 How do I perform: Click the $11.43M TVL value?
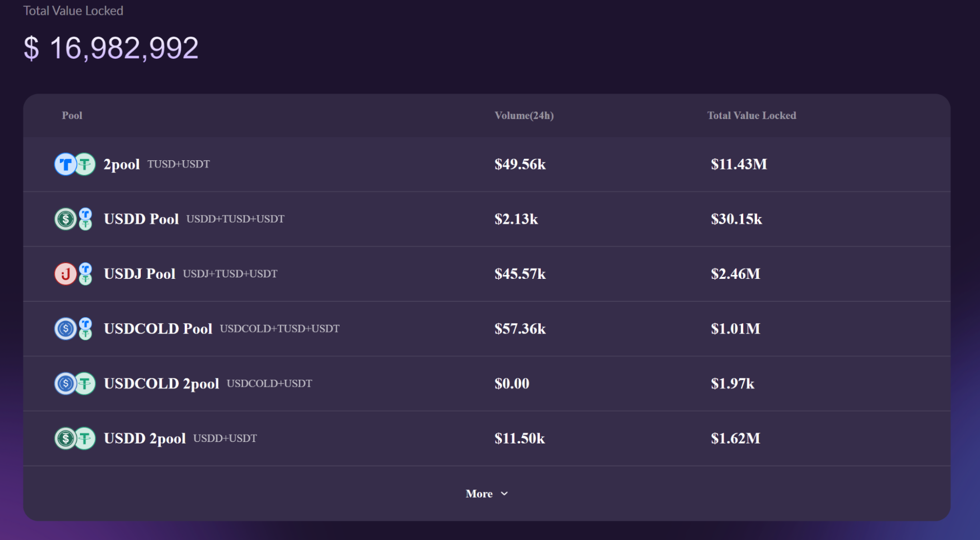tap(739, 164)
